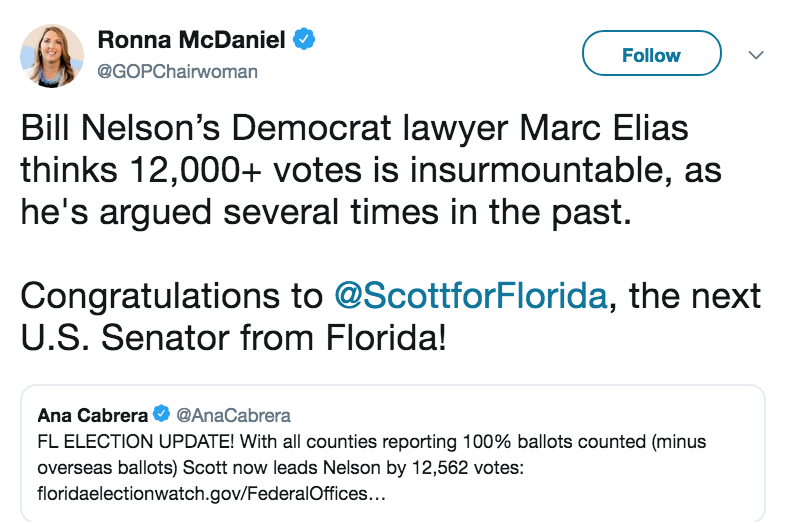Open the floridaelectionwatch.gov link
The image size is (786, 522).
point(212,493)
